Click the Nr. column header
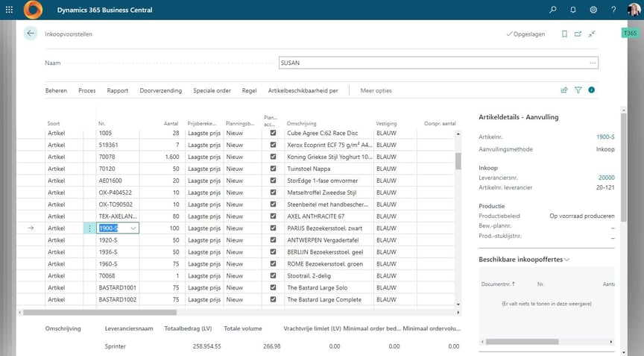This screenshot has height=356, width=644. (102, 123)
